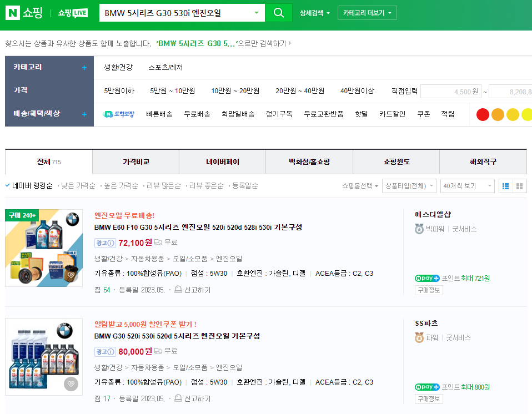Switch to 가격비교 tab
The width and height of the screenshot is (532, 414).
136,161
